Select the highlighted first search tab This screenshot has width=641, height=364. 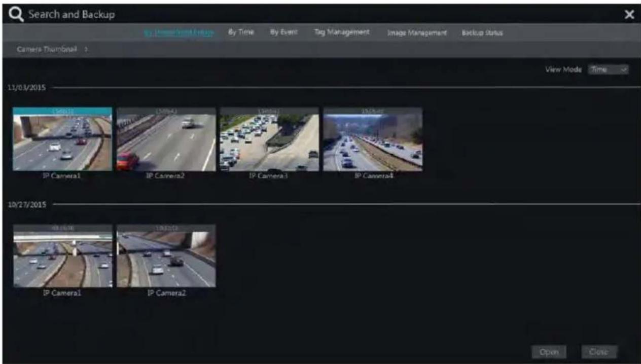179,32
